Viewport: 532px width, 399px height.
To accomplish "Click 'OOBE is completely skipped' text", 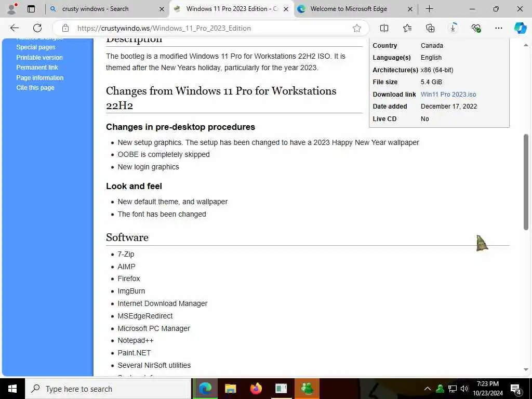I will 164,154.
